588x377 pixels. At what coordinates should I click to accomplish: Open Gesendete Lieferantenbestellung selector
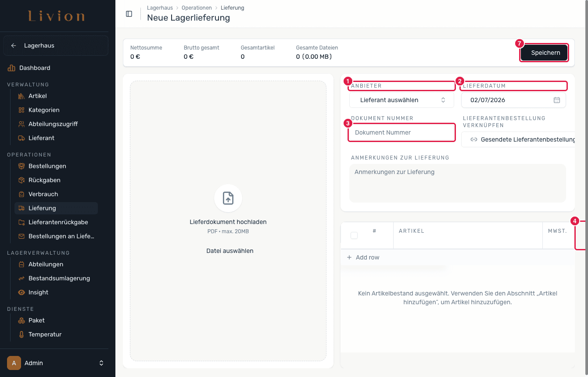[x=518, y=139]
